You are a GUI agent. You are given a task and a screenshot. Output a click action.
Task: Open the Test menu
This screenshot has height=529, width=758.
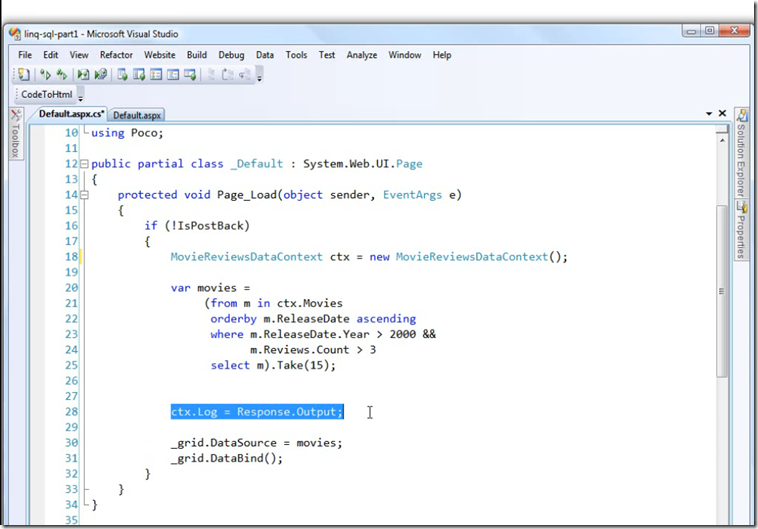327,55
